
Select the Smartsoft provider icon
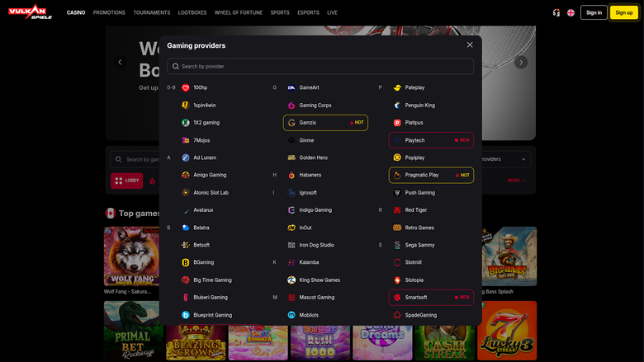(x=397, y=298)
